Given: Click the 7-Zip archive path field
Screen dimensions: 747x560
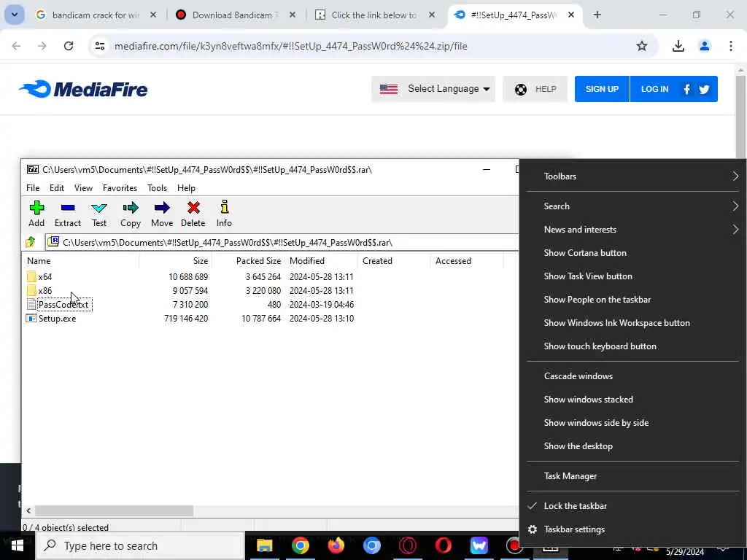Looking at the screenshot, I should click(x=282, y=242).
